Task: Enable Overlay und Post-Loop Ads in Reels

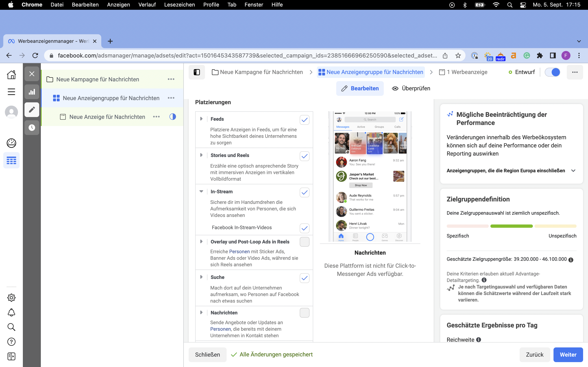Action: pyautogui.click(x=304, y=242)
